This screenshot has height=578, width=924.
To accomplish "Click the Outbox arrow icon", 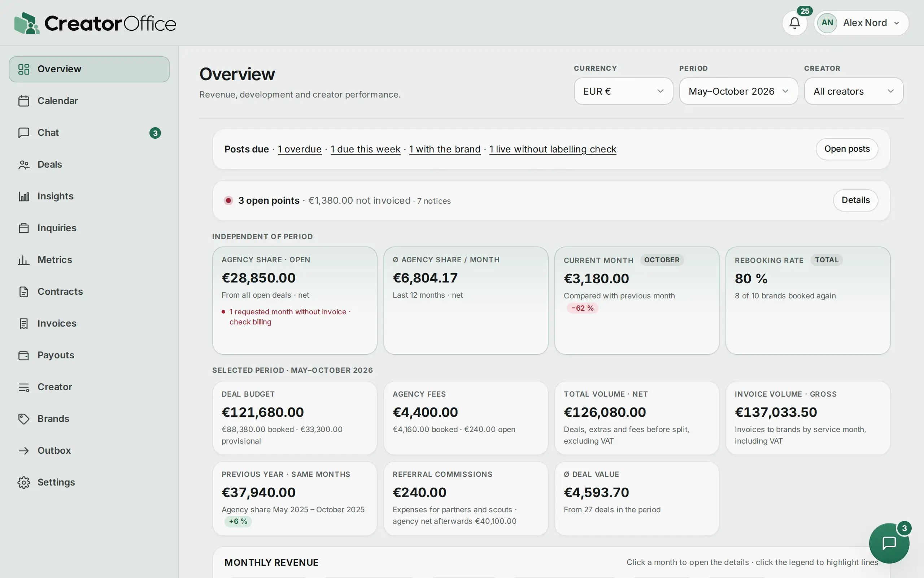I will [x=24, y=450].
